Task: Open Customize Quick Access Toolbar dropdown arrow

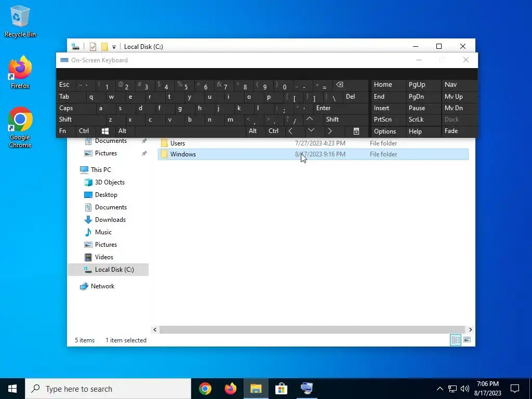Action: tap(114, 47)
